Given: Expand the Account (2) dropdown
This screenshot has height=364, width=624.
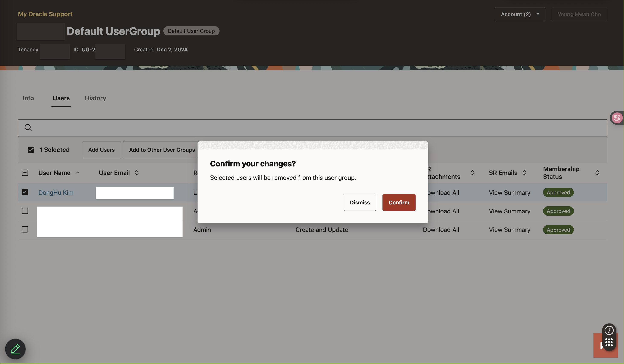Looking at the screenshot, I should coord(520,14).
